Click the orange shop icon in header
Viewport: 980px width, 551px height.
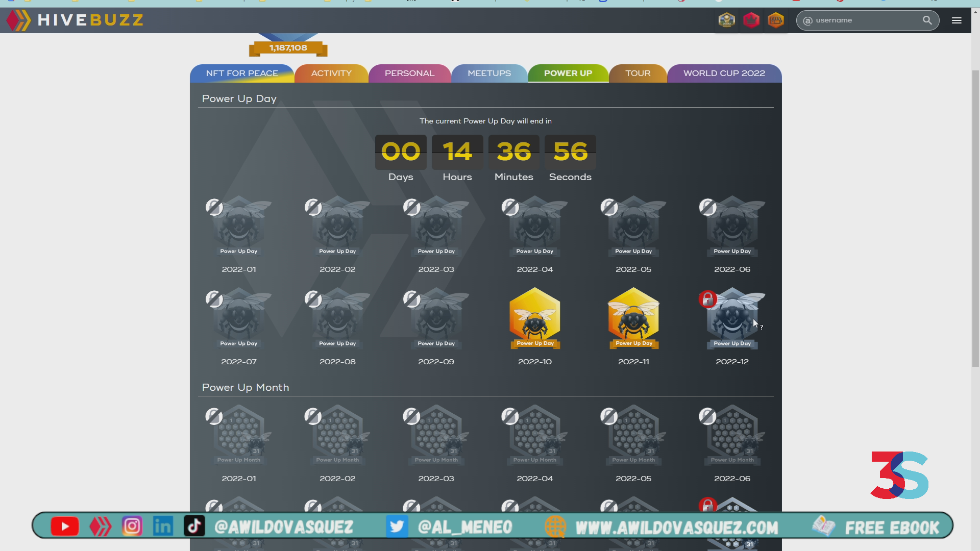click(775, 20)
